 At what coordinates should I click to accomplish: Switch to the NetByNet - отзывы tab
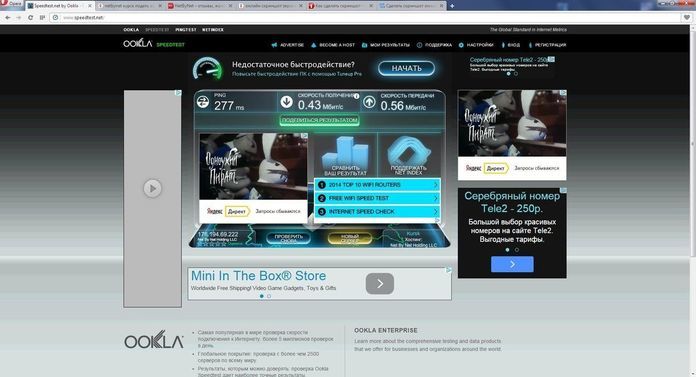(x=199, y=6)
